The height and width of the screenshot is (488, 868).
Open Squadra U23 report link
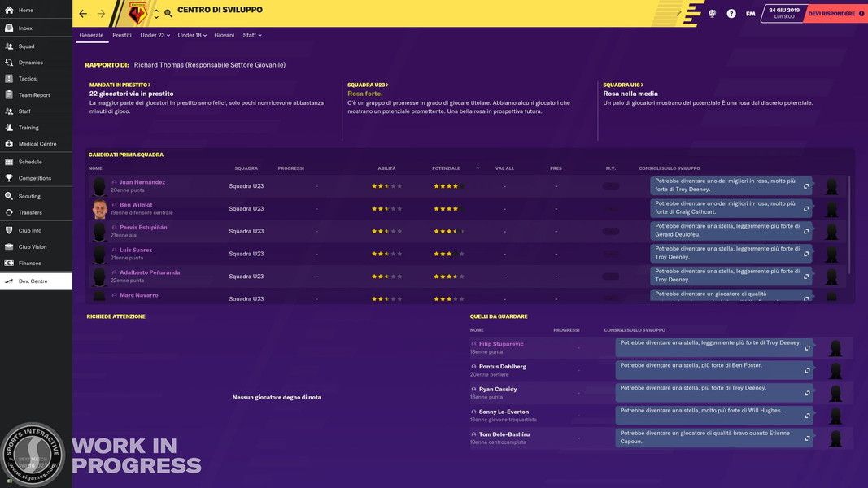[369, 85]
